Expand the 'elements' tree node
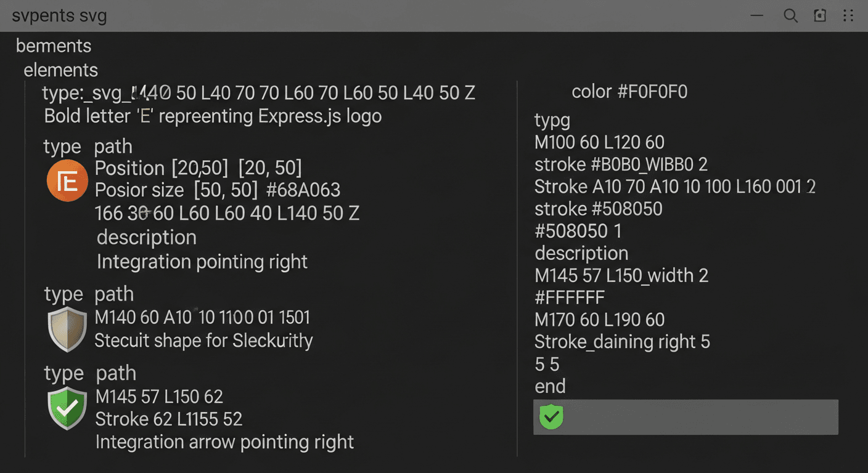Viewport: 868px width, 473px height. tap(60, 70)
